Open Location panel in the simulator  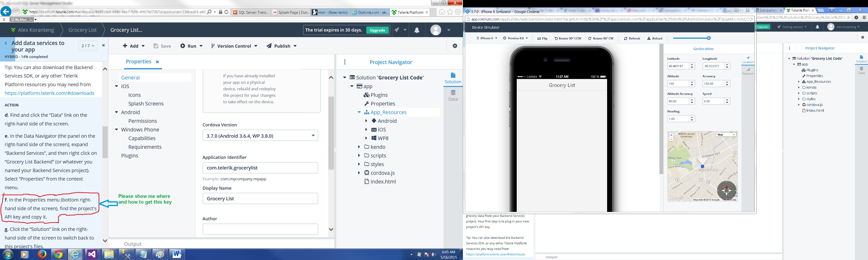(748, 59)
